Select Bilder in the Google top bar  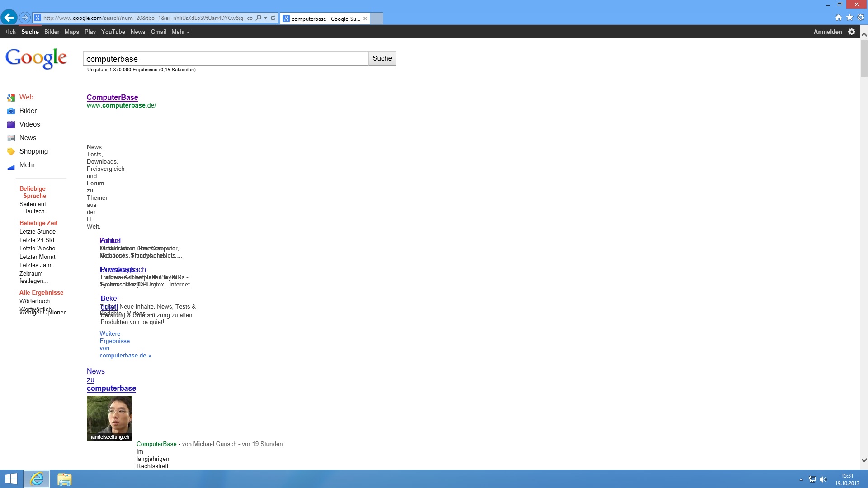tap(52, 32)
